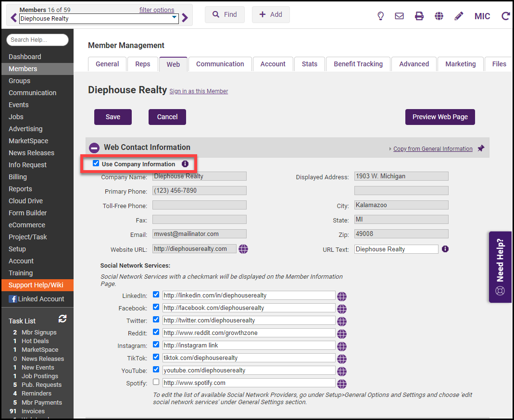Viewport: 514px width, 420px height.
Task: Open globe link icon for Spotify row
Action: (x=342, y=383)
